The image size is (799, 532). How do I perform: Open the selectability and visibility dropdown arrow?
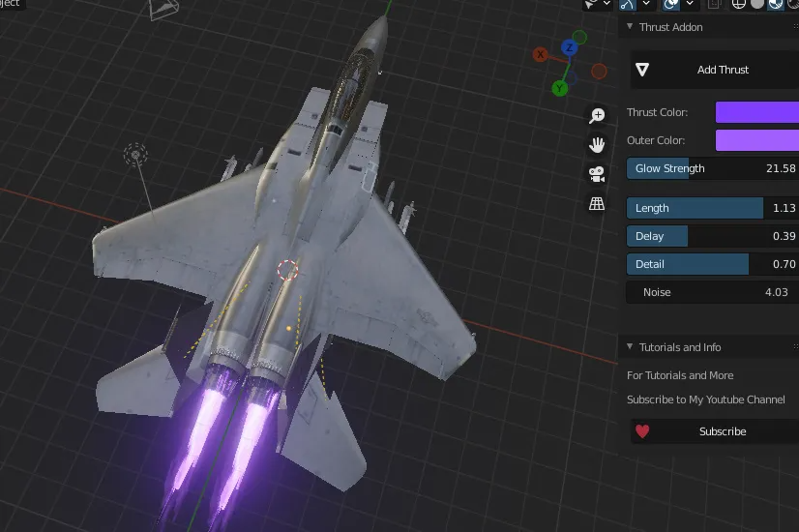[607, 4]
